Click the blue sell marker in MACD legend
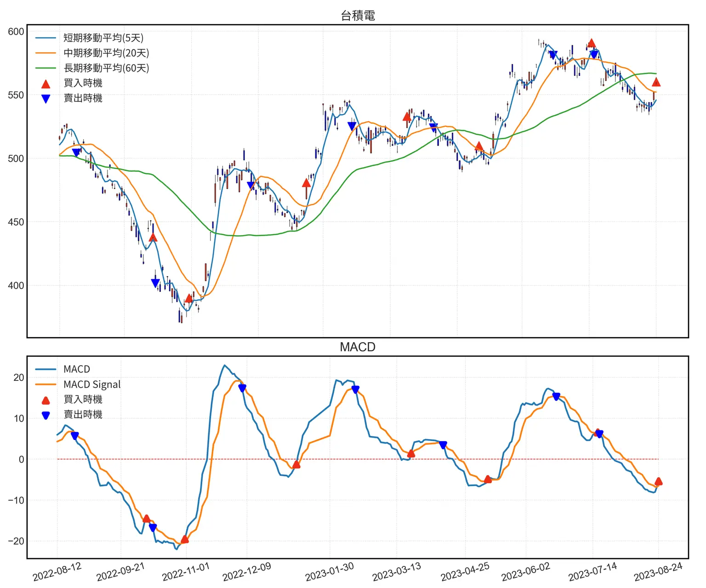Viewport: 706px width, 588px height. (x=46, y=415)
